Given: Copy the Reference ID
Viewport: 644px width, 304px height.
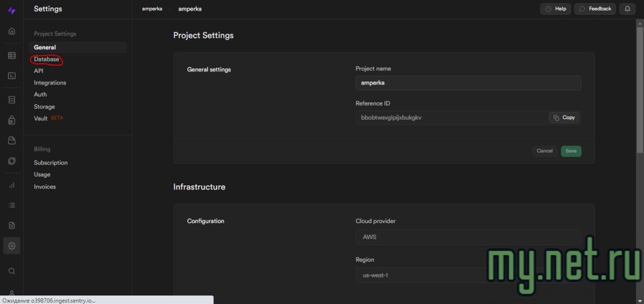Looking at the screenshot, I should tap(564, 118).
